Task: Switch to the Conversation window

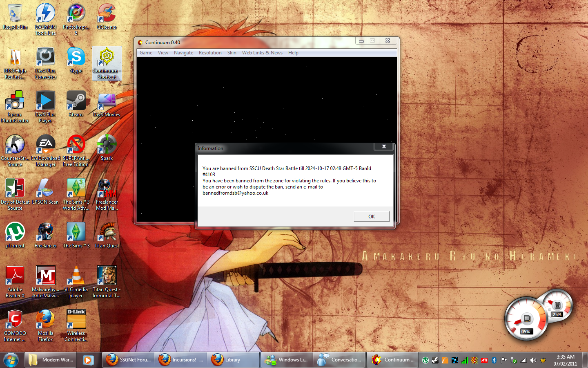Action: 340,360
